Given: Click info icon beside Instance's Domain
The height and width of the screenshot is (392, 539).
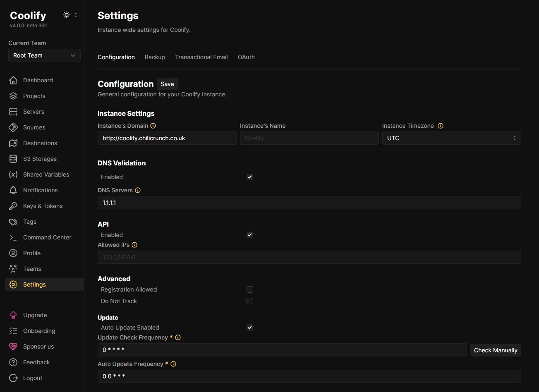Looking at the screenshot, I should click(153, 126).
